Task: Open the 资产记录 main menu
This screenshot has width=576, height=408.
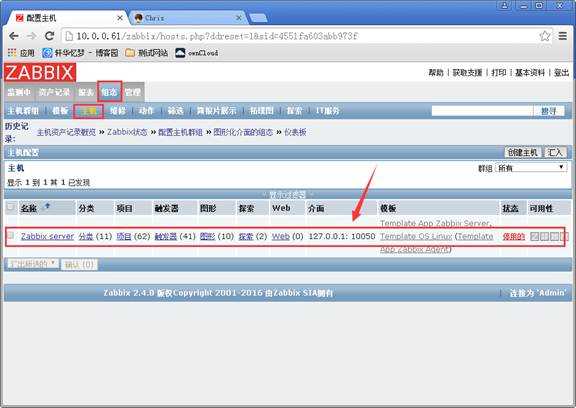Action: (54, 92)
